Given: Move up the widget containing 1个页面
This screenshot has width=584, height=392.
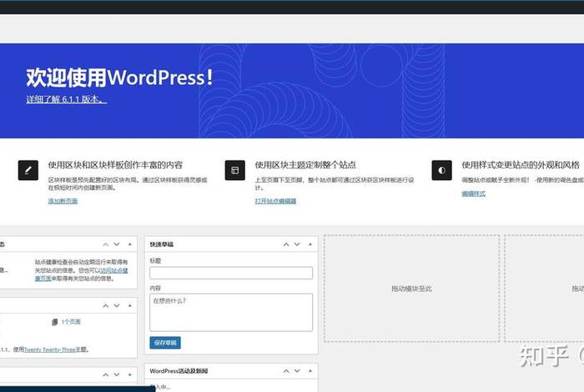Looking at the screenshot, I should [x=106, y=305].
